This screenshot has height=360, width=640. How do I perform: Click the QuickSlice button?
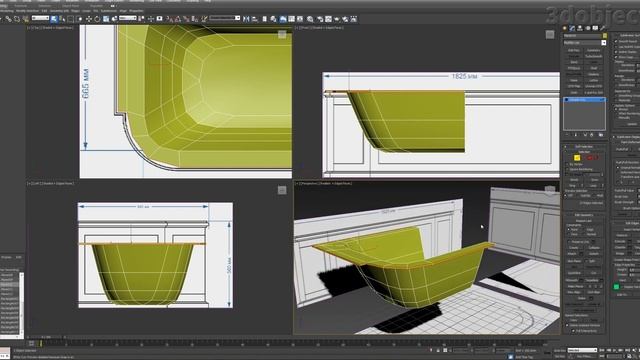[574, 273]
